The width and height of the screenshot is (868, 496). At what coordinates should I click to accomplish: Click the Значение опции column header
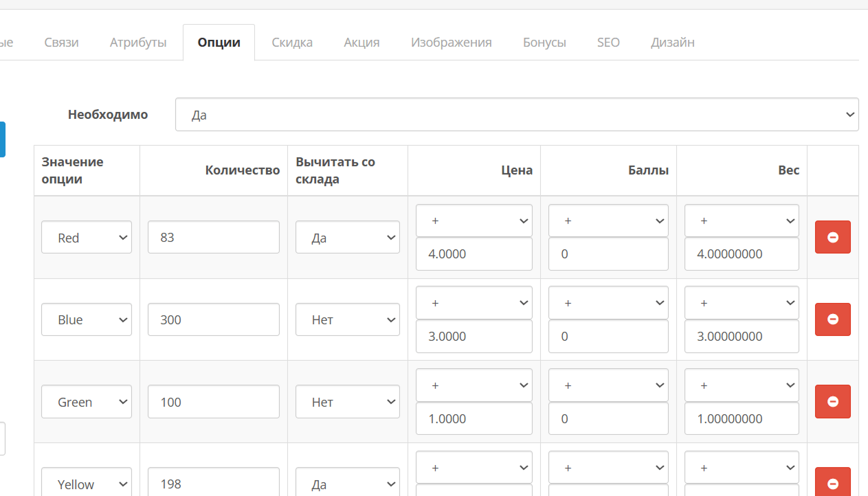coord(72,170)
